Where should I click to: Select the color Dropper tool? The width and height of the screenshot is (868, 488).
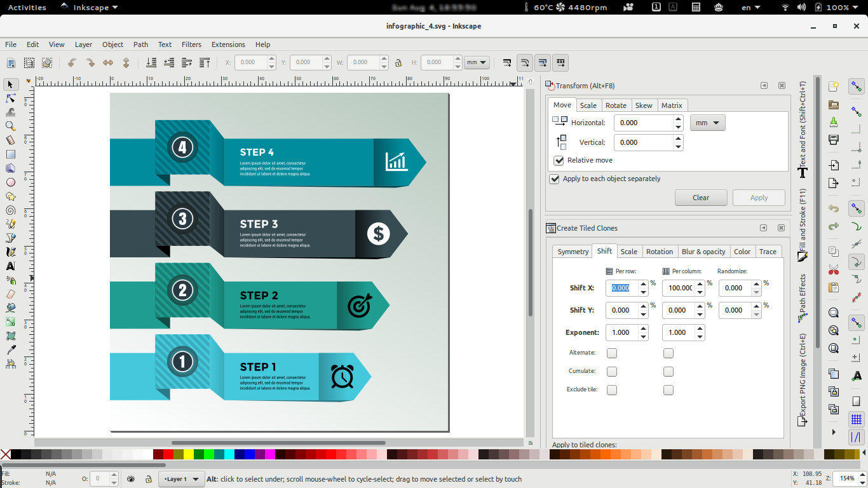[10, 348]
